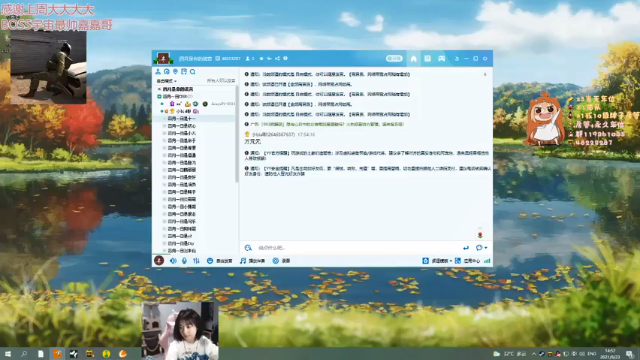Open the gamepad games tab
This screenshot has width=640, height=360.
pyautogui.click(x=441, y=59)
